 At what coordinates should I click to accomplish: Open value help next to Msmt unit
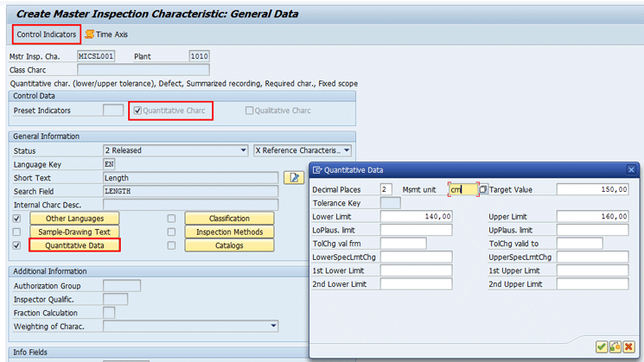(483, 189)
